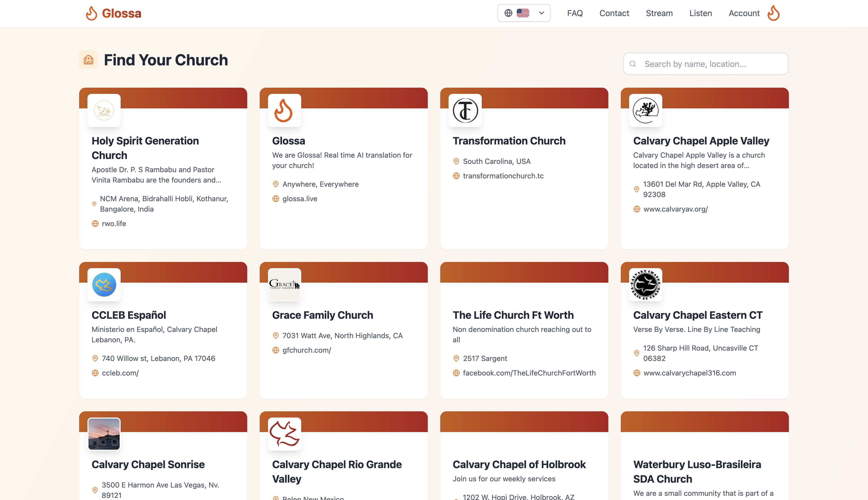Click the Glossa flame logo in header
The image size is (868, 500).
coord(91,13)
